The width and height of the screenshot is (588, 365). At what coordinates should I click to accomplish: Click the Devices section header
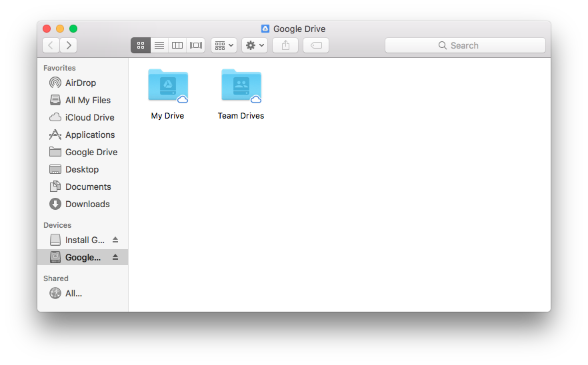coord(57,225)
